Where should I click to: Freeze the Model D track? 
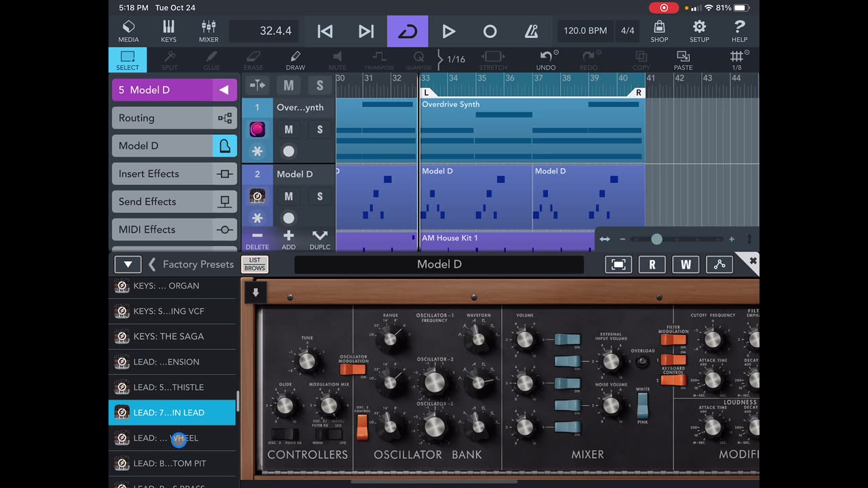[x=258, y=218]
